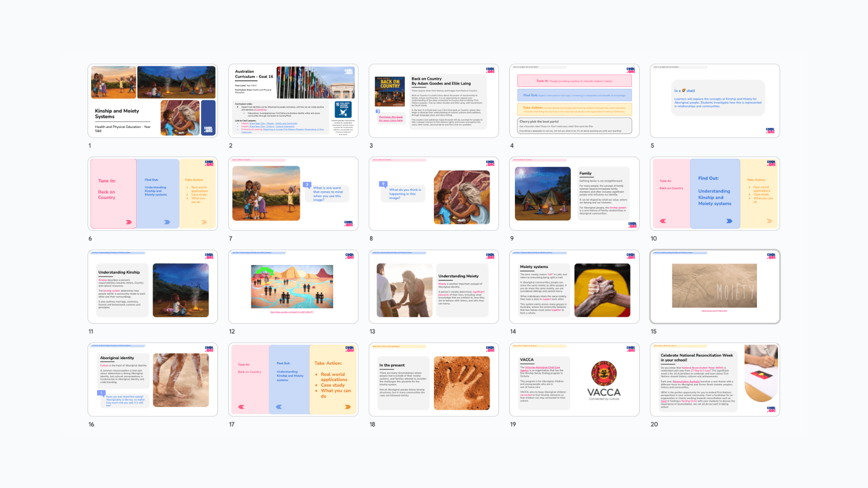Viewport: 868px width, 488px height.
Task: Select slide 2 Australian Curriculum thumbnail
Action: pyautogui.click(x=293, y=101)
